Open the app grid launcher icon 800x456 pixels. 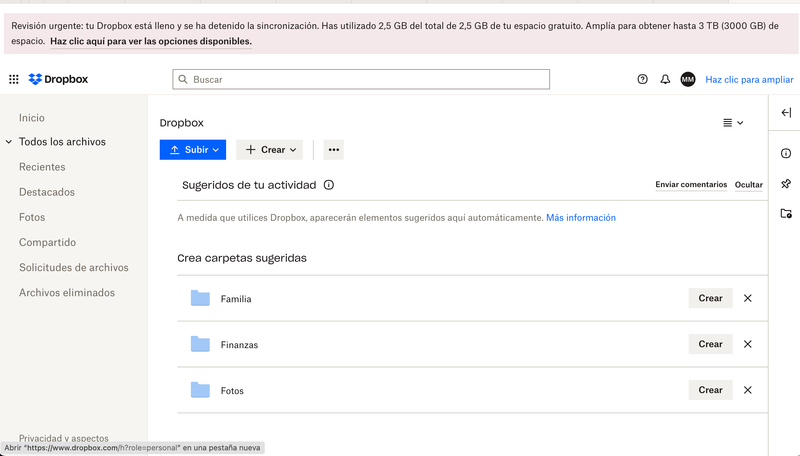click(x=14, y=79)
